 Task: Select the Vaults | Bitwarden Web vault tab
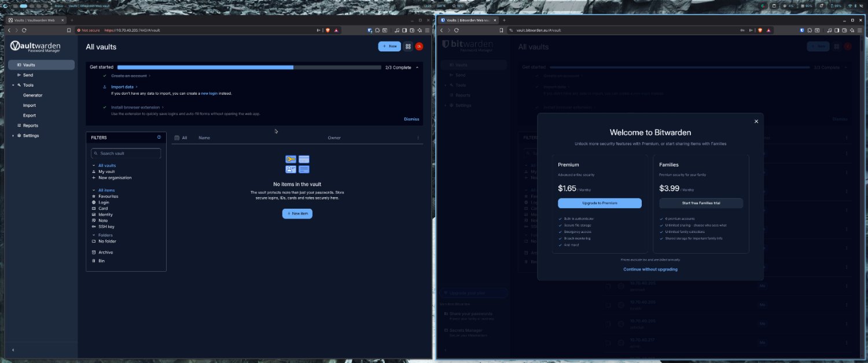[469, 20]
